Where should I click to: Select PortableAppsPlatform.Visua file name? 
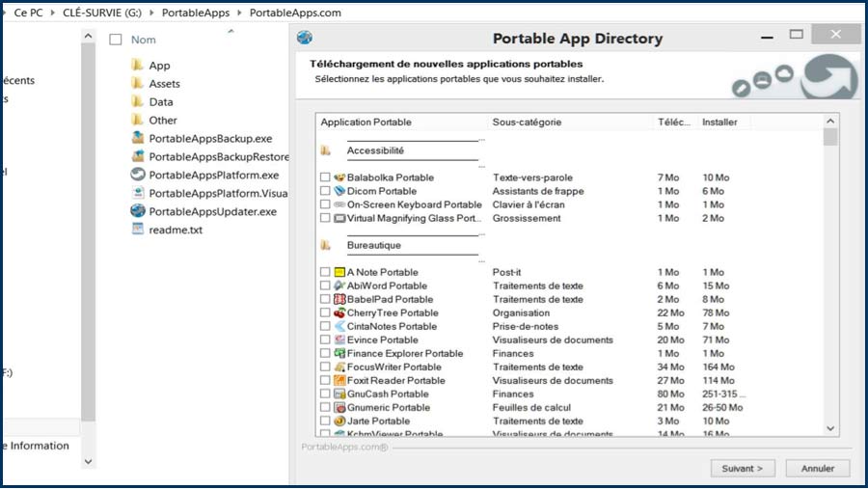click(218, 193)
